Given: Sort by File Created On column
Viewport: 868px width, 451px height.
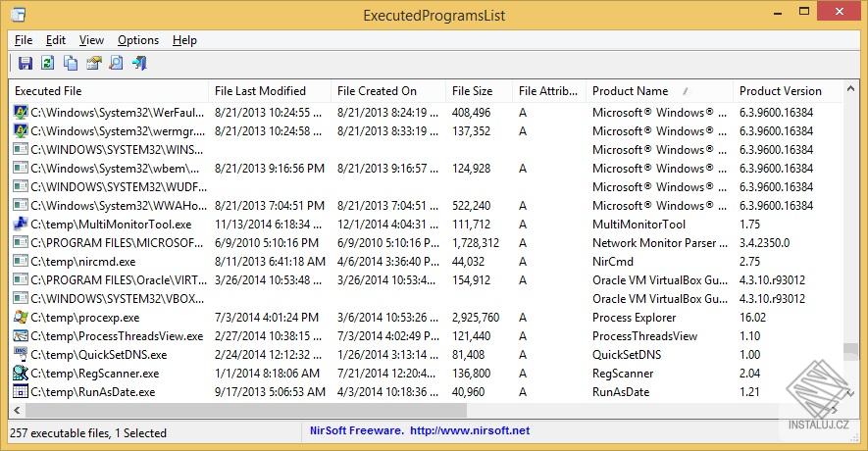Looking at the screenshot, I should click(388, 91).
